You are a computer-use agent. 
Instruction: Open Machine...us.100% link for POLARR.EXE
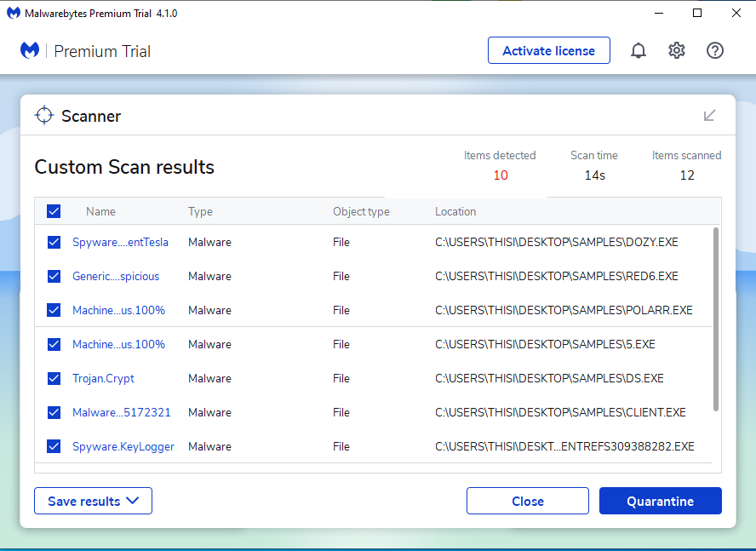[x=118, y=310]
